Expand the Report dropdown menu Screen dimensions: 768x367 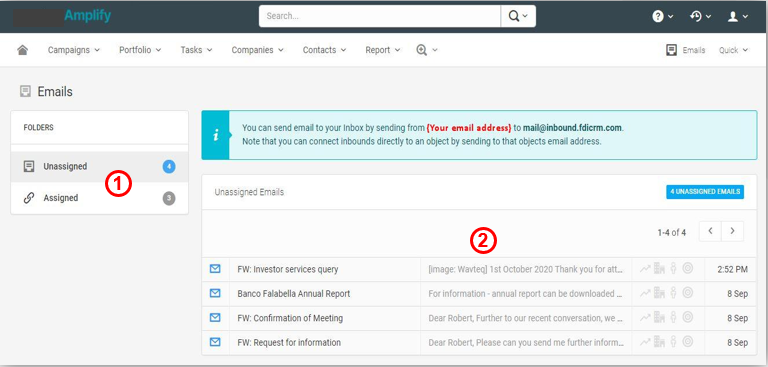coord(383,50)
